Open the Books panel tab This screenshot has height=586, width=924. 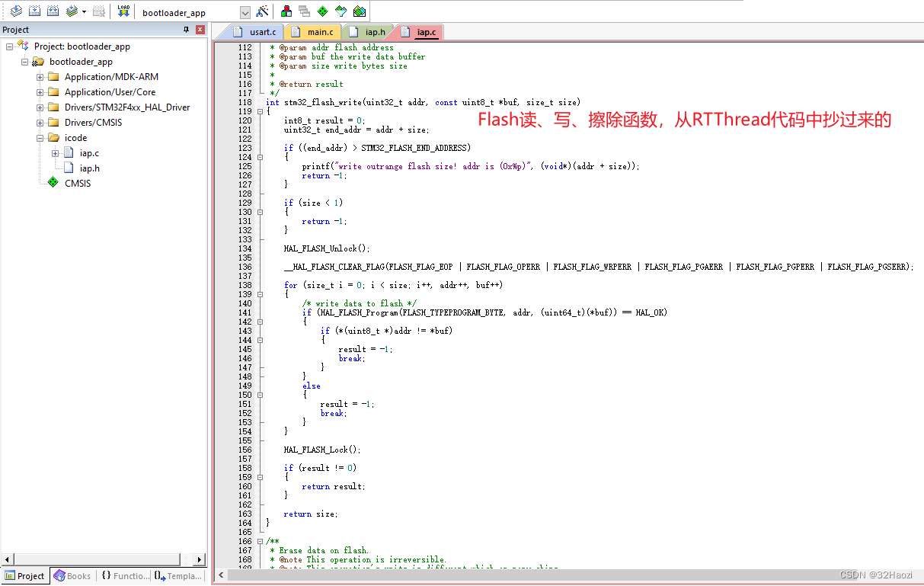click(x=72, y=576)
